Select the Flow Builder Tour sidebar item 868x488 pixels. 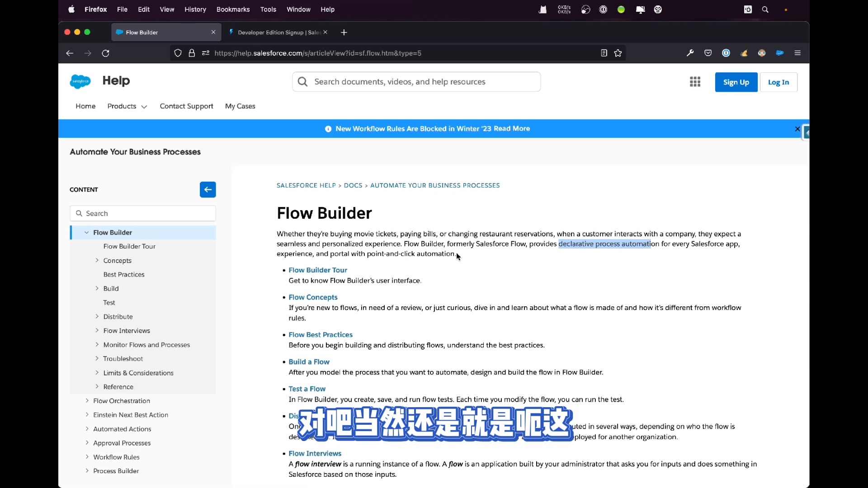[129, 246]
